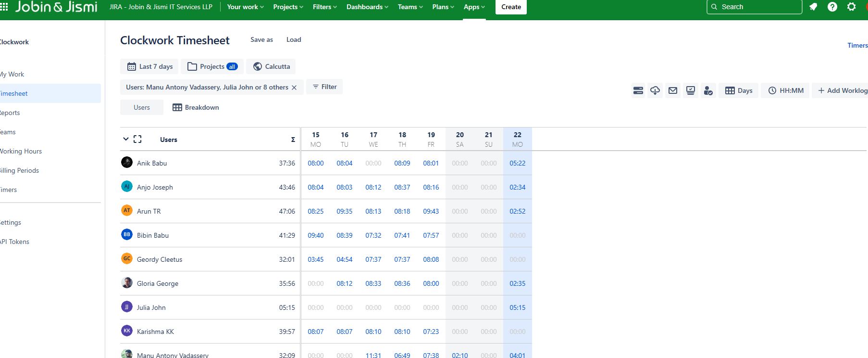
Task: Click the Search input field
Action: click(x=755, y=7)
